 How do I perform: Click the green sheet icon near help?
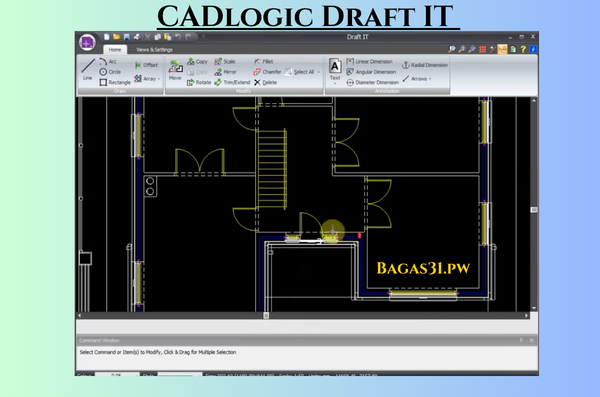coord(513,49)
